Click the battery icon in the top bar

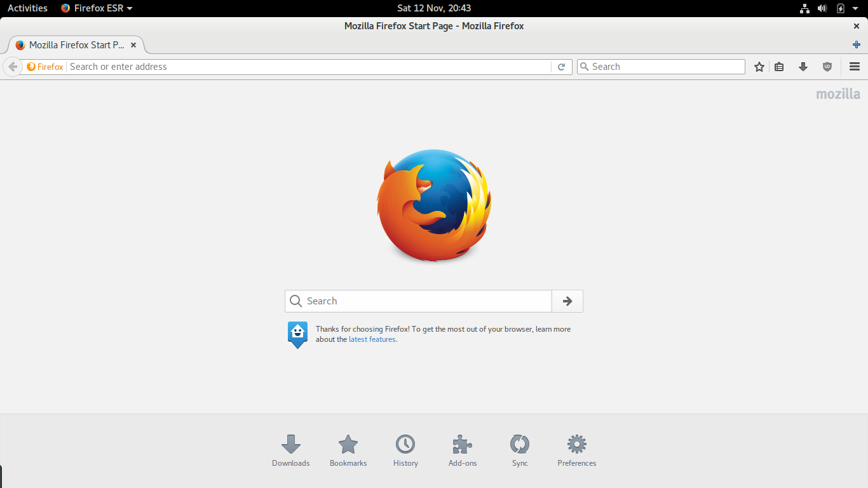(x=840, y=8)
